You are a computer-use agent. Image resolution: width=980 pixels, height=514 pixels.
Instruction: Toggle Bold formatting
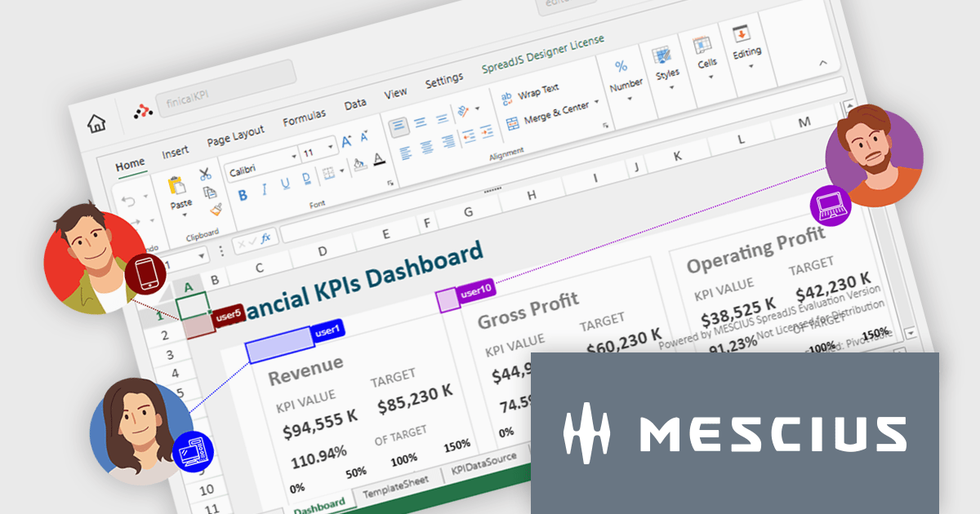(243, 195)
